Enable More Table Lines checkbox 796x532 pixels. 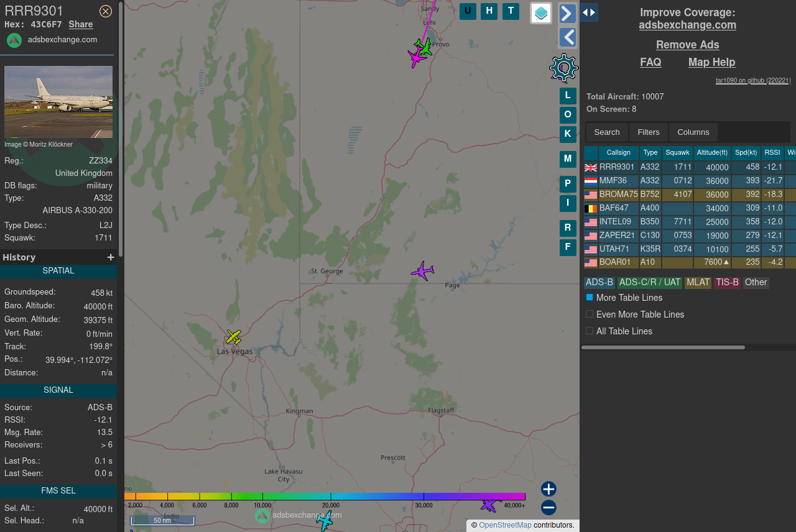point(590,298)
